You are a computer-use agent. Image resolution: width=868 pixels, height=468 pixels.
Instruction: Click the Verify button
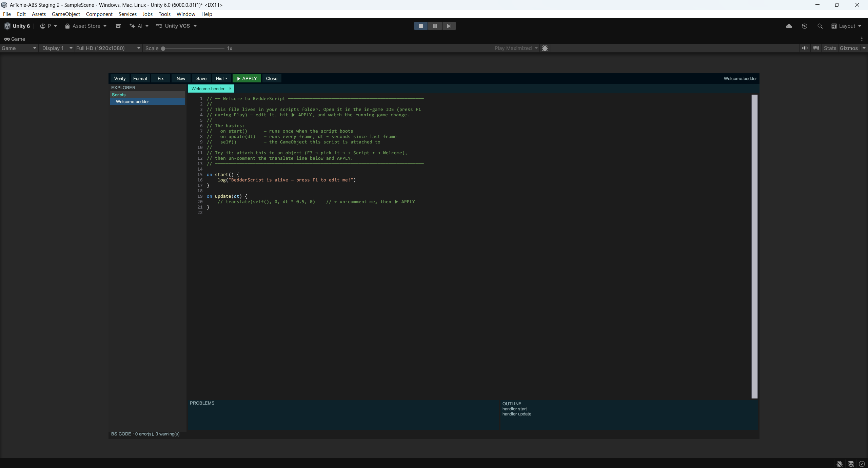point(120,78)
